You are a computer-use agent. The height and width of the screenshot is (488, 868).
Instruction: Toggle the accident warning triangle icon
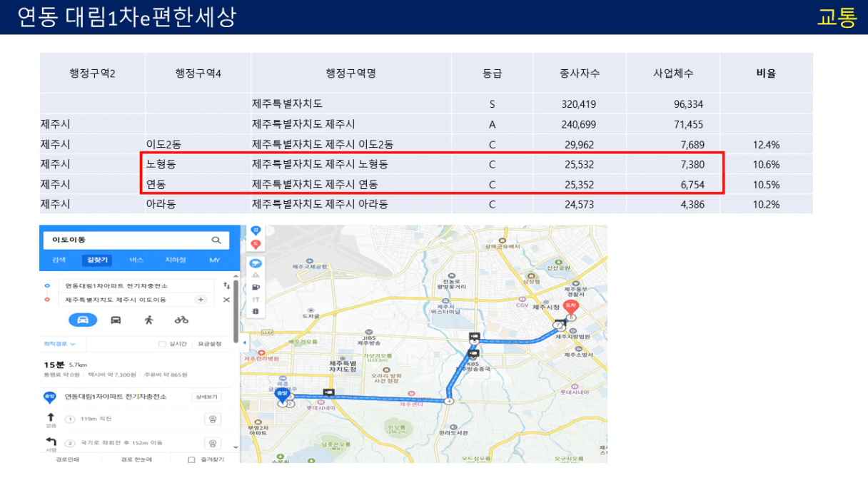(x=256, y=275)
